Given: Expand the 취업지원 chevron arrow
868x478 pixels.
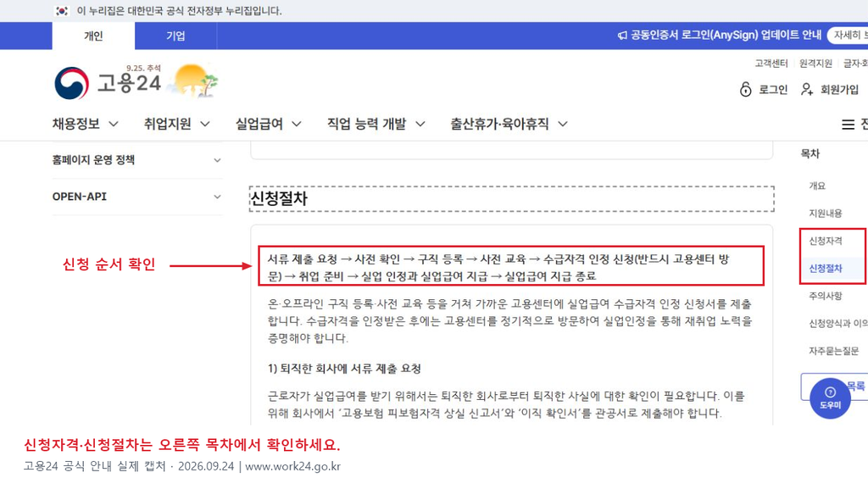Looking at the screenshot, I should (205, 124).
